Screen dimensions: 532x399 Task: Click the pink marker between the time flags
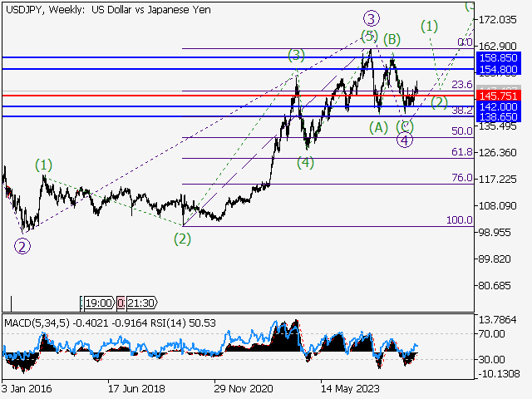[x=121, y=303]
